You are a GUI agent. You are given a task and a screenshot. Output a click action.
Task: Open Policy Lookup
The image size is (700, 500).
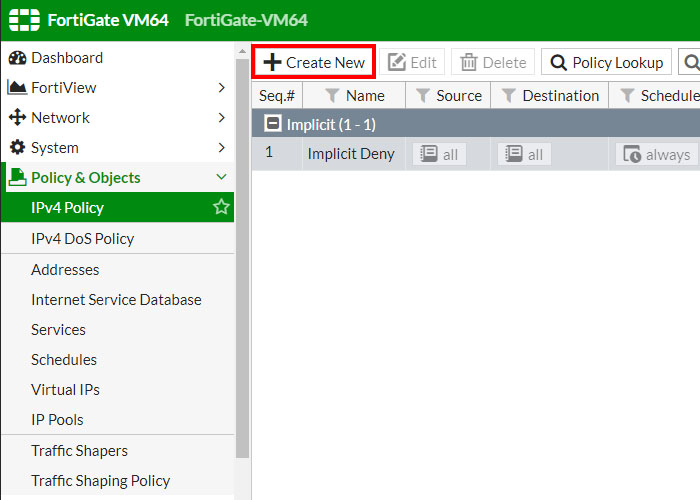point(607,62)
